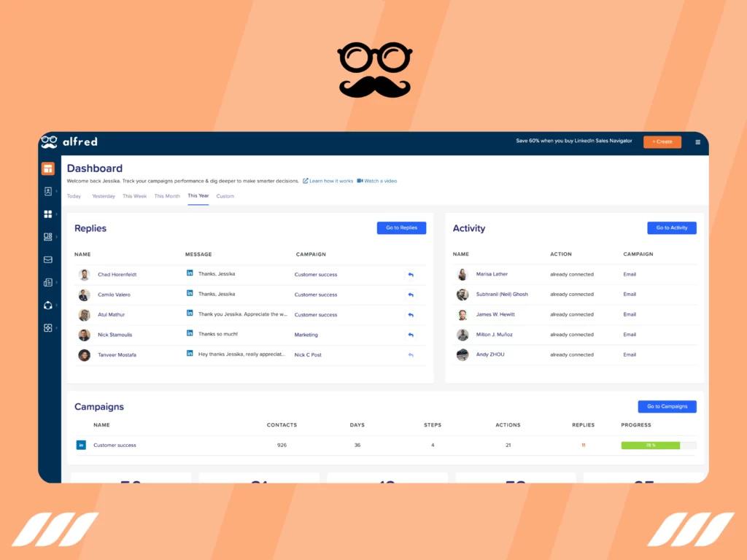Click LinkedIn icon in Nick Stamoulis row
747x560 pixels.
click(x=190, y=333)
